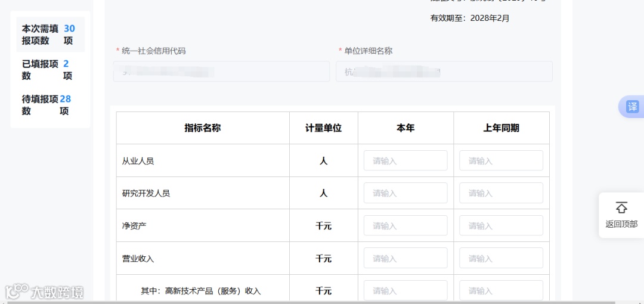Click the translate icon on right edge
Image resolution: width=644 pixels, height=304 pixels.
coord(633,107)
